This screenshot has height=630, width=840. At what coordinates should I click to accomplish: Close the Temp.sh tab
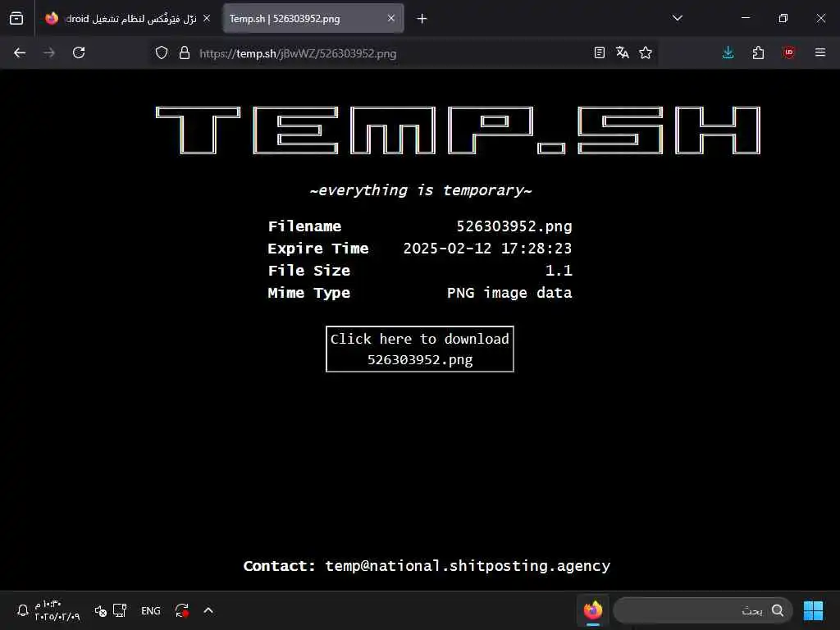(391, 19)
